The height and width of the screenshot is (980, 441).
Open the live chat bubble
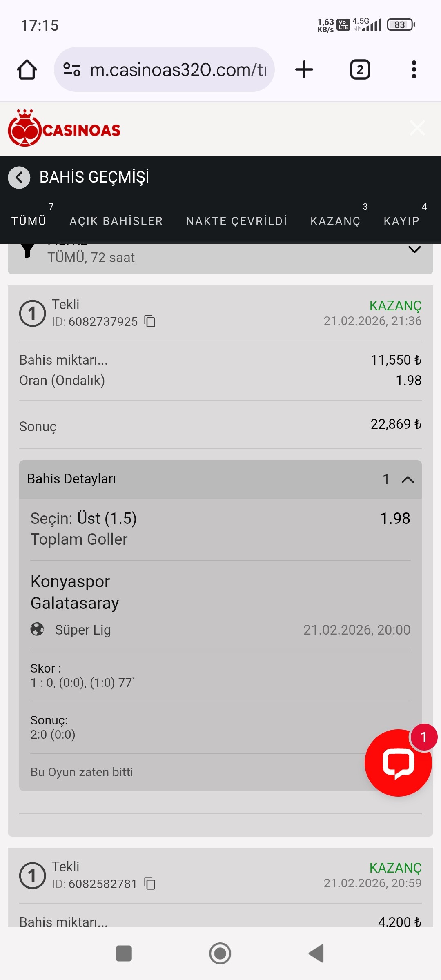[x=398, y=763]
